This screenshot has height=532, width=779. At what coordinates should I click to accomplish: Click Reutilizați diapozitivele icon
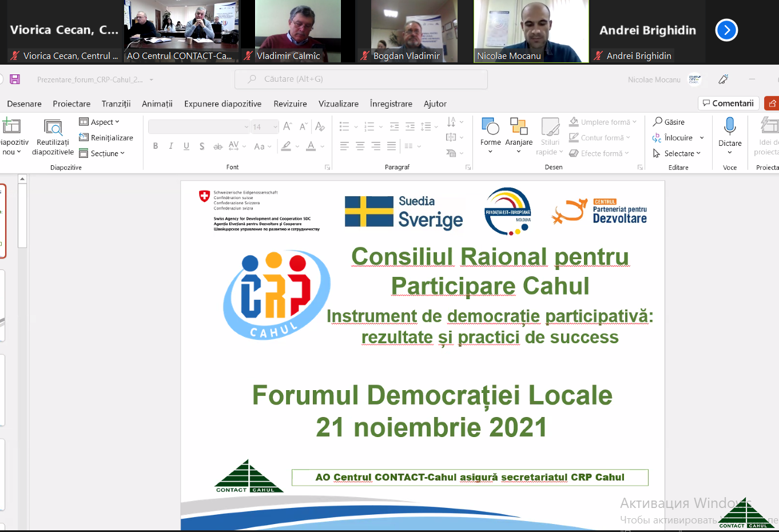coord(53,128)
